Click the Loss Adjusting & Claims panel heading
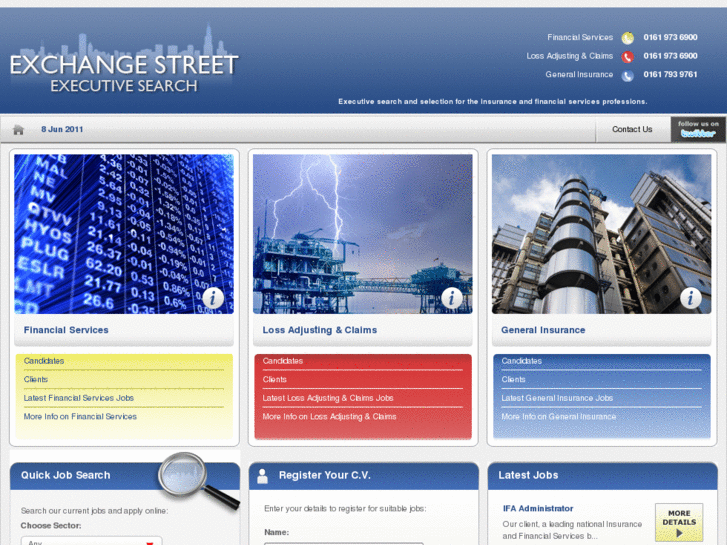Screen dimensions: 727x545 (x=319, y=330)
